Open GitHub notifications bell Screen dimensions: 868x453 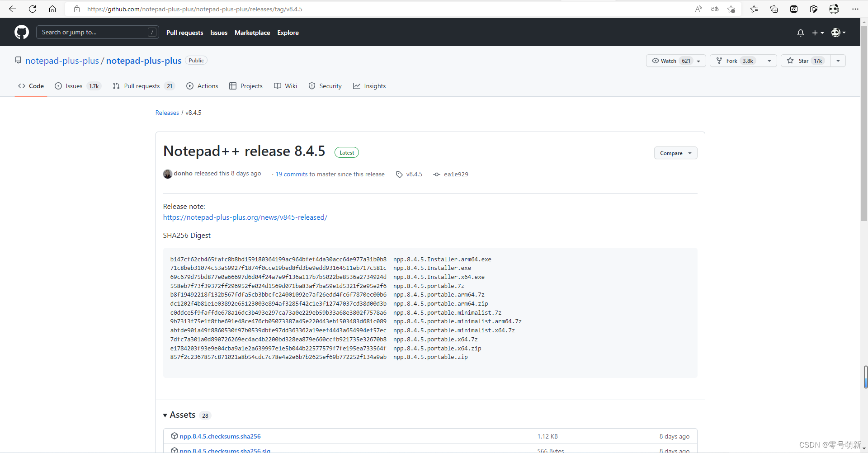click(801, 33)
